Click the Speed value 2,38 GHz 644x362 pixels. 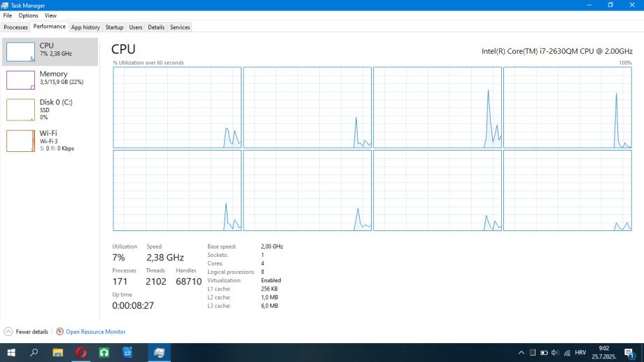165,258
